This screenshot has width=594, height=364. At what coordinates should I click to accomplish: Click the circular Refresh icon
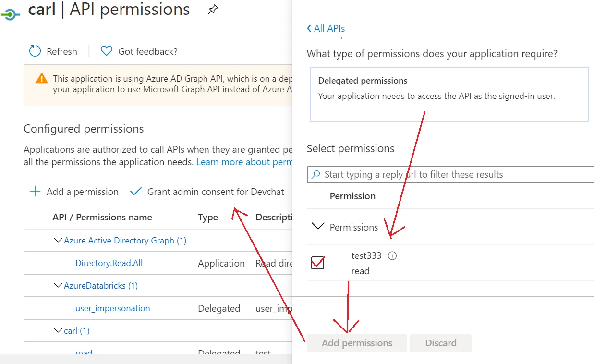point(35,51)
